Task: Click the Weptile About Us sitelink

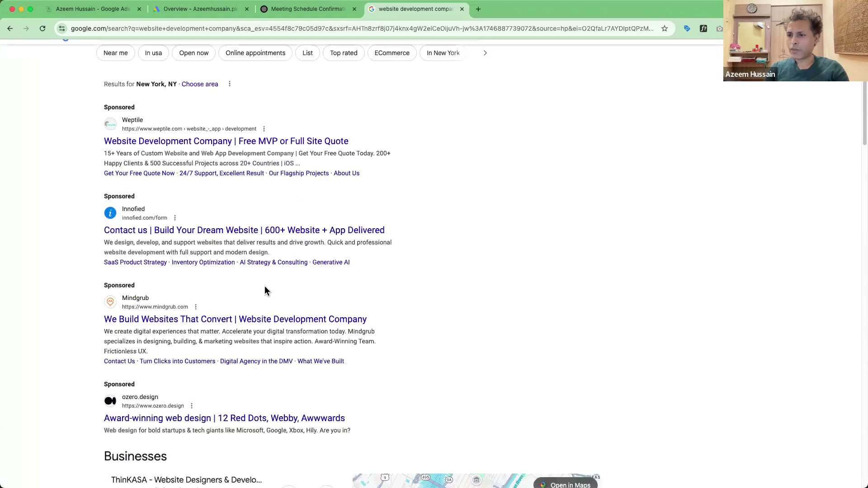Action: (346, 173)
